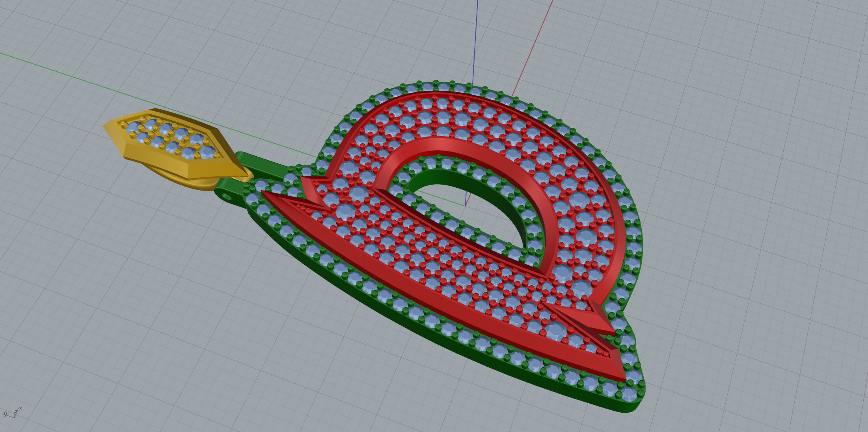This screenshot has width=868, height=432.
Task: Click the x-y-z world axes icon
Action: point(12,412)
